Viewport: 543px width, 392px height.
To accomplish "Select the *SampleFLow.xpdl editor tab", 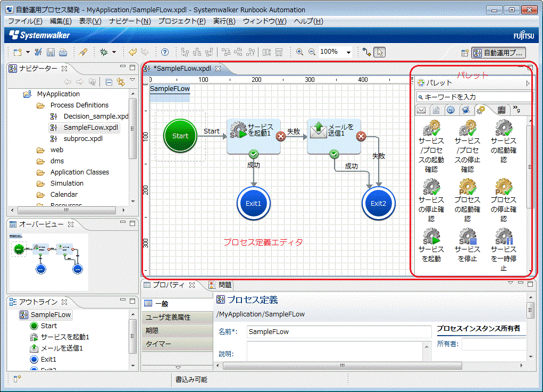I will 182,69.
